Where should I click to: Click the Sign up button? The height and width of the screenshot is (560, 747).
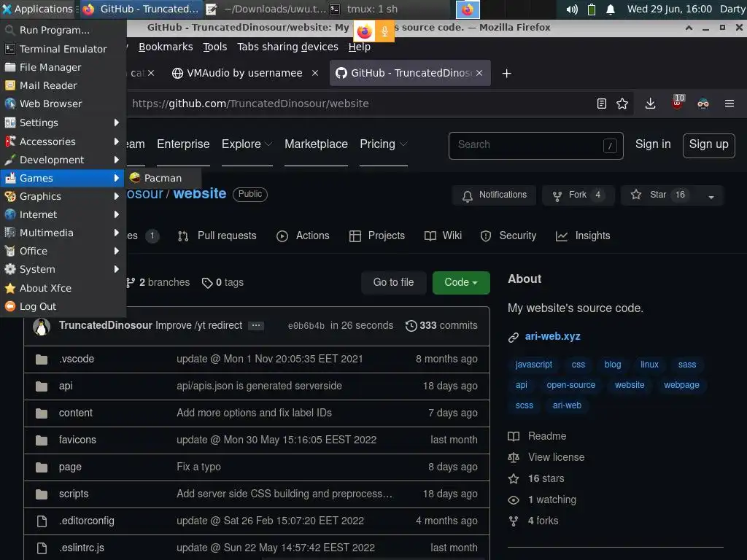point(709,145)
